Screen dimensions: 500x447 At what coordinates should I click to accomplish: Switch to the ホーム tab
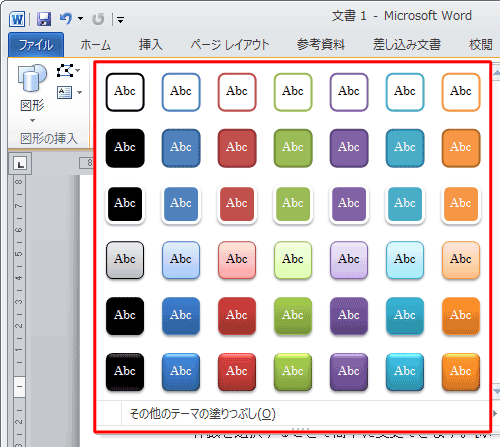pyautogui.click(x=95, y=45)
